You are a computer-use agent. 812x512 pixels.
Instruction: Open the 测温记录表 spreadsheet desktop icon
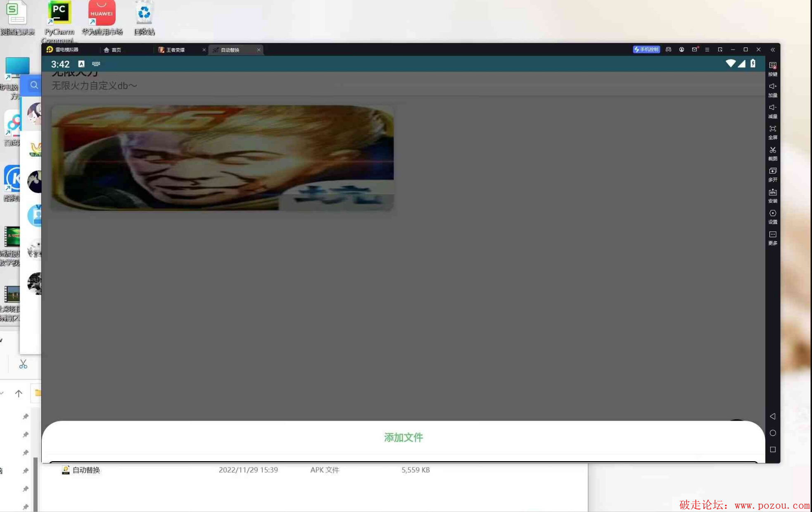tap(17, 18)
